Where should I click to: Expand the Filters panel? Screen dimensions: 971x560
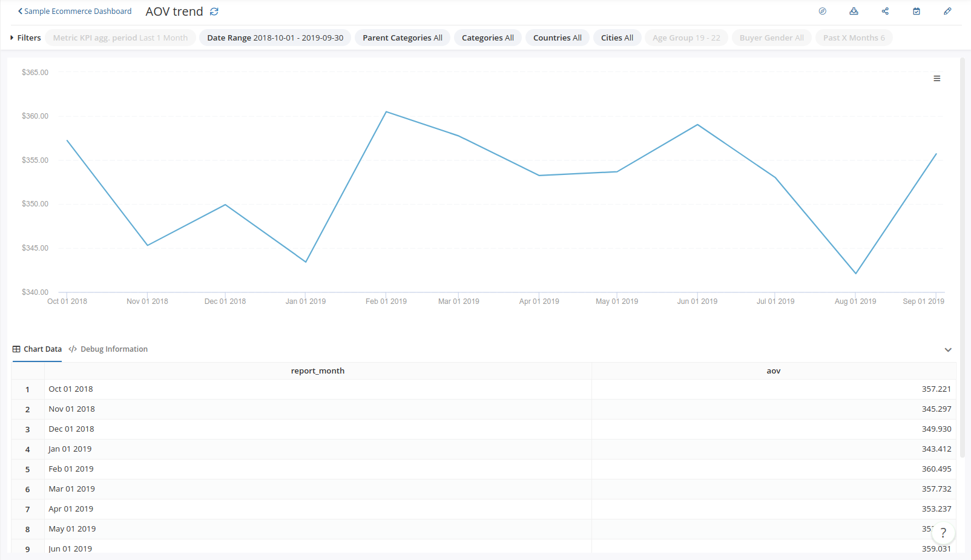coord(25,38)
